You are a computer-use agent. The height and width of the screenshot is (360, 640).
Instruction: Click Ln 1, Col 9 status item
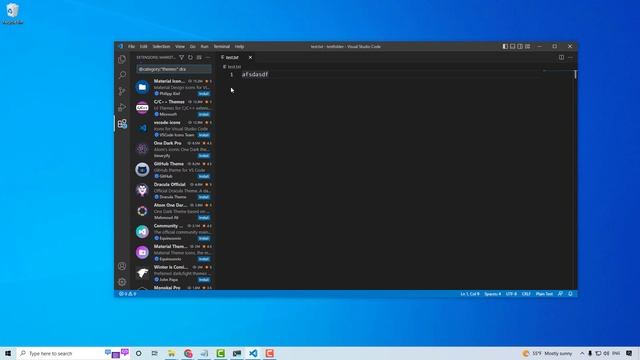point(470,294)
